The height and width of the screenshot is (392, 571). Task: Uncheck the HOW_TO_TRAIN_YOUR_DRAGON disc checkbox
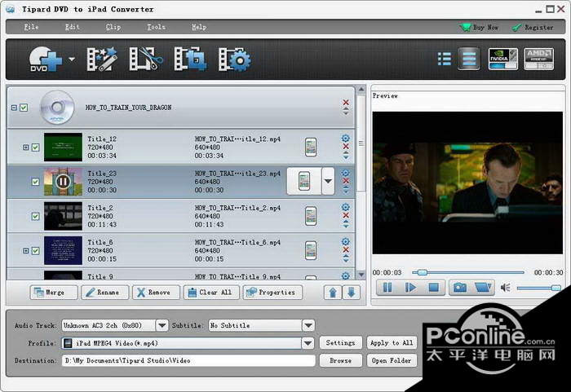[24, 108]
